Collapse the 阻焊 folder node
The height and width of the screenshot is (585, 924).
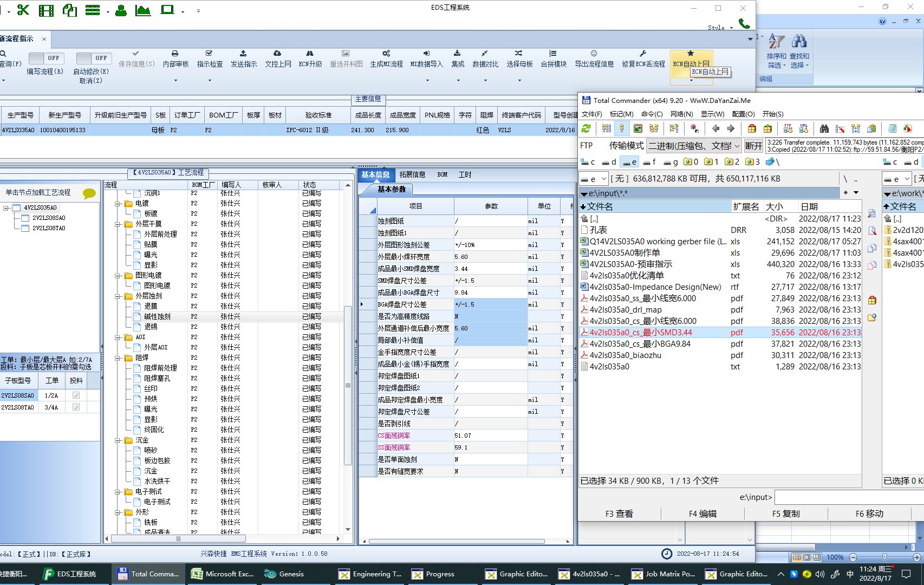coord(118,358)
